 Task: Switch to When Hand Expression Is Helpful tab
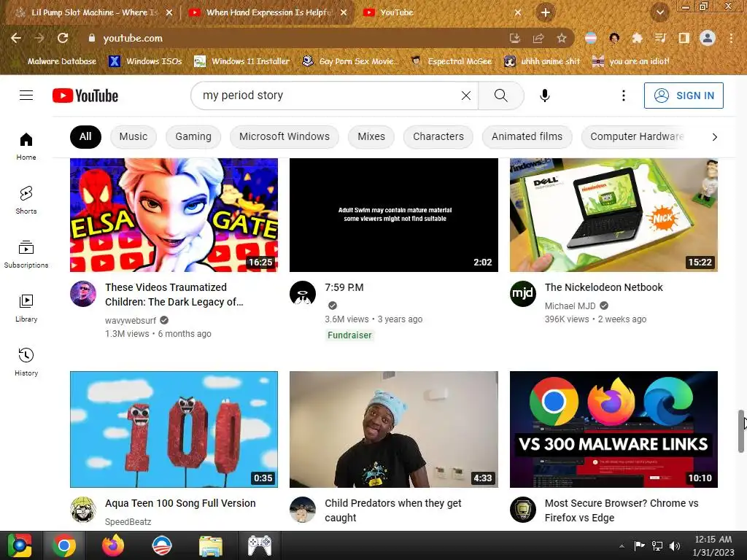click(x=268, y=12)
